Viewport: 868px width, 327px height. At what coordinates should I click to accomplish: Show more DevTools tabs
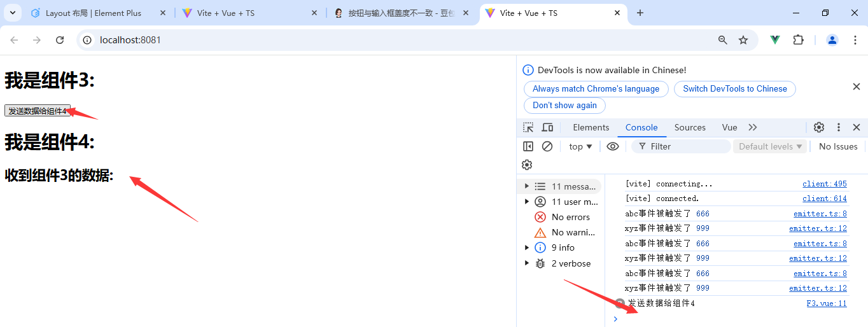(x=753, y=127)
